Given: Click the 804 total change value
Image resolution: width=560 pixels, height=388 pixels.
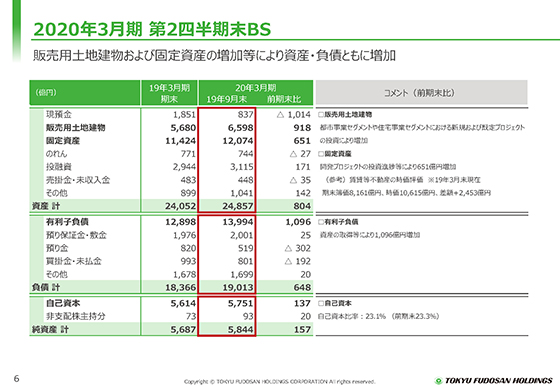Looking at the screenshot, I should [x=302, y=206].
